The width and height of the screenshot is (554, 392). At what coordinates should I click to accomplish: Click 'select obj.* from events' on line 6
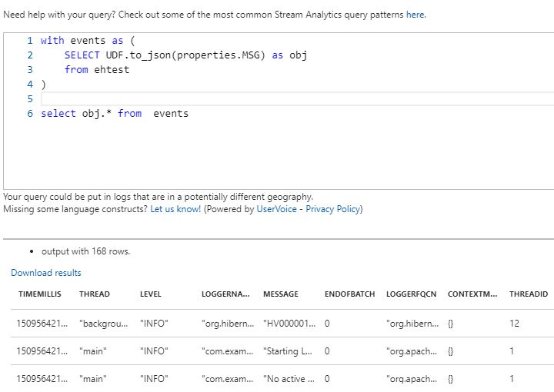(x=115, y=114)
